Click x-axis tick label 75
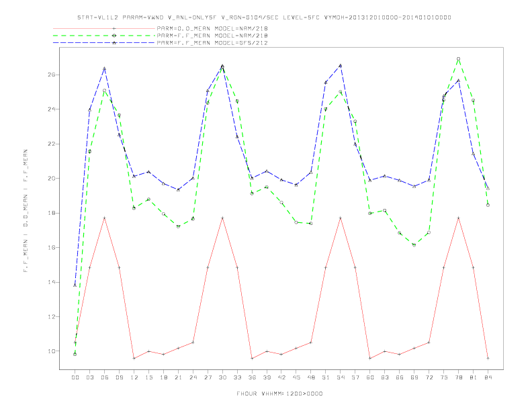Image resolution: width=532 pixels, height=411 pixels. (x=444, y=377)
